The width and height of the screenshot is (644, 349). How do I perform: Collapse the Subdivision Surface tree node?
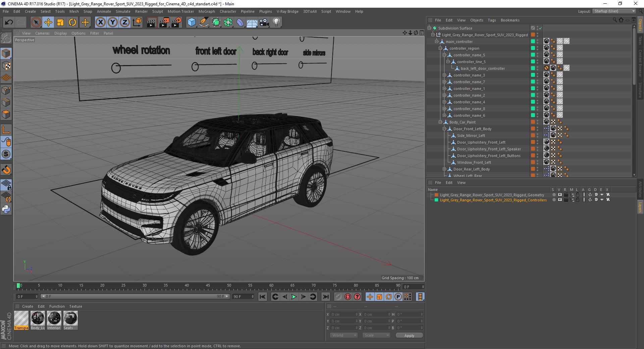coord(429,28)
